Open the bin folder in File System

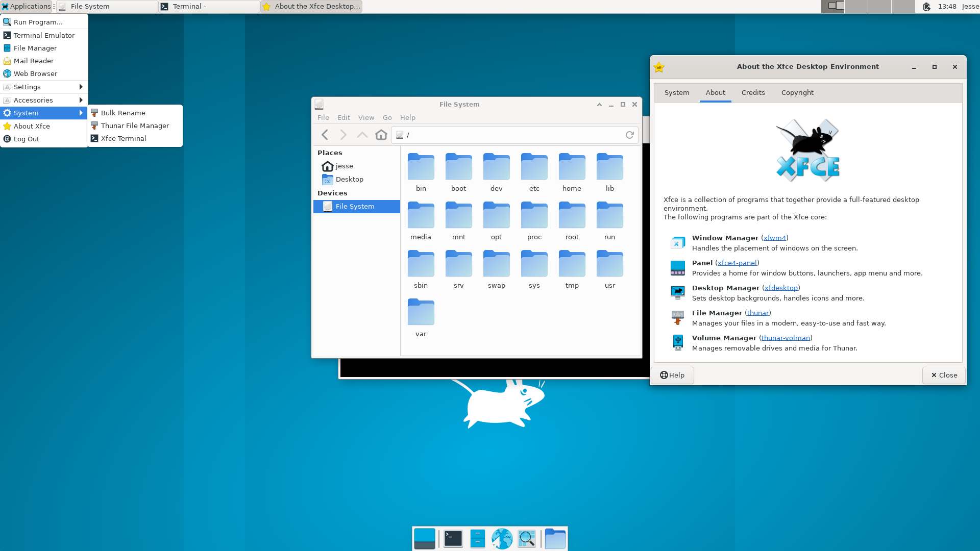[x=421, y=167]
